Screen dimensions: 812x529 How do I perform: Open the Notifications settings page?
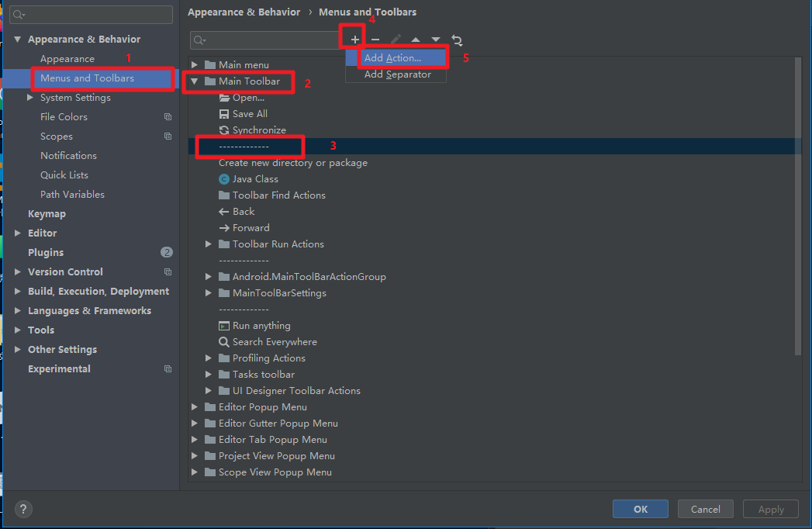[68, 156]
